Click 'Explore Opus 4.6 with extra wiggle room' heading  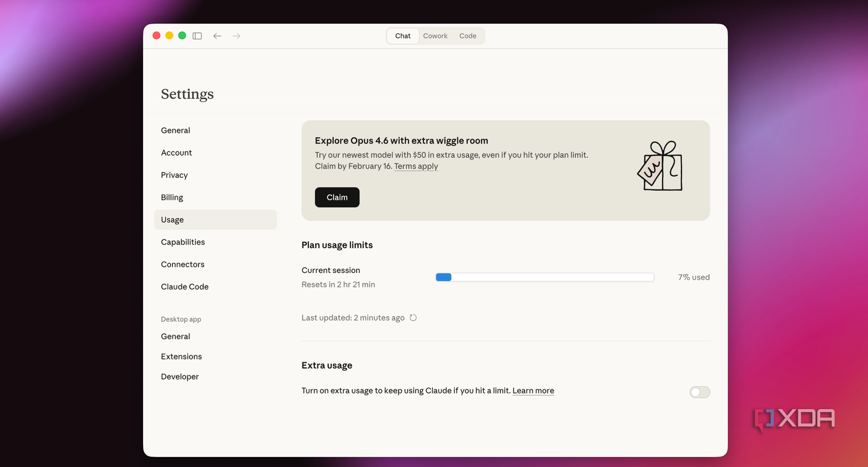click(401, 140)
